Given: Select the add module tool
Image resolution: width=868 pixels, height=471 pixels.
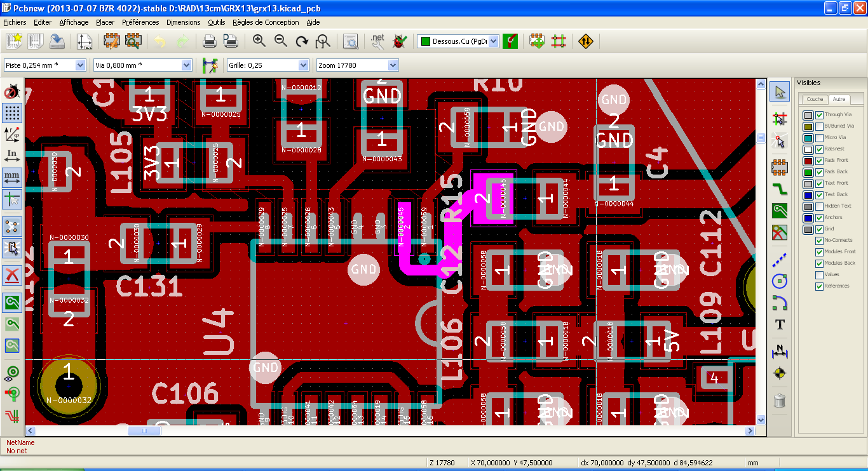Looking at the screenshot, I should (x=780, y=168).
